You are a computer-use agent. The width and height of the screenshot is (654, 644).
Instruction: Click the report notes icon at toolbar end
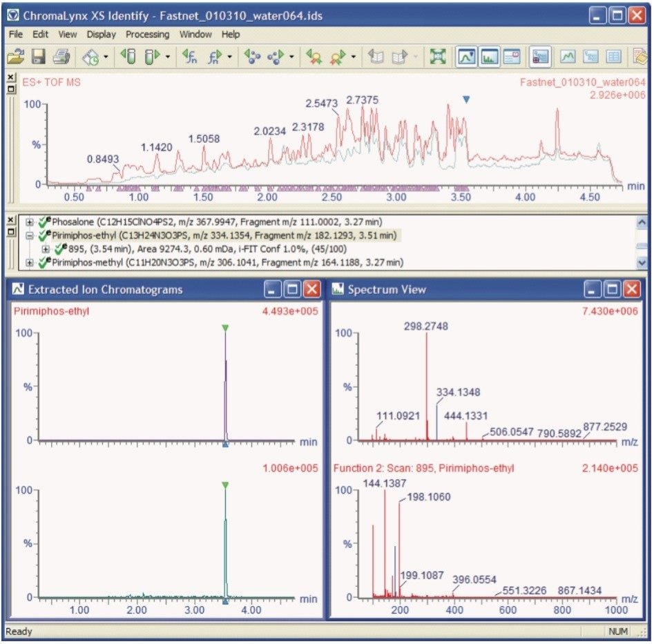click(x=639, y=57)
